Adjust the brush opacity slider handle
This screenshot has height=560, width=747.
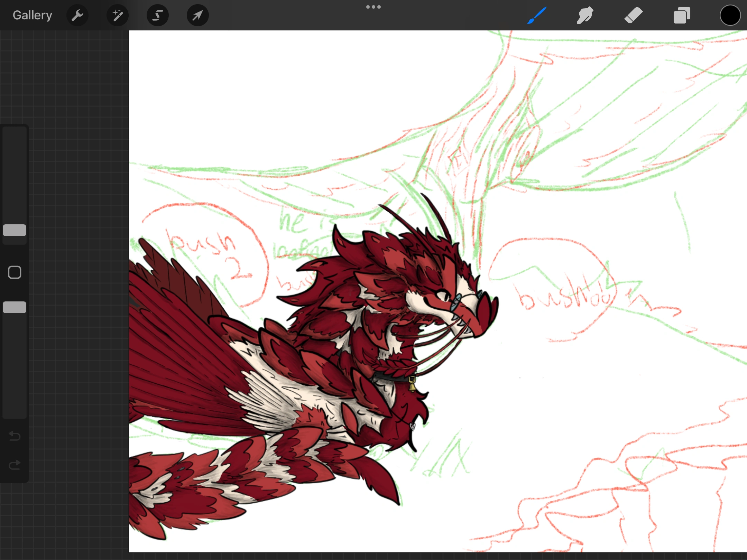(x=15, y=307)
